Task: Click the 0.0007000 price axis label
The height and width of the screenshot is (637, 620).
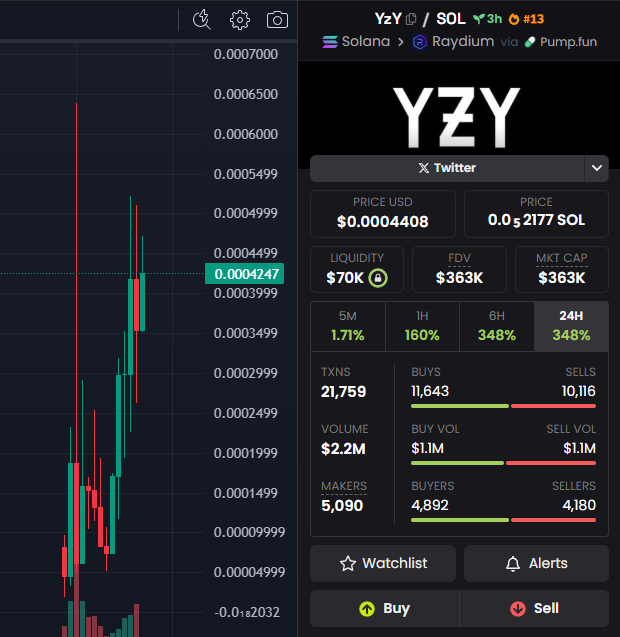Action: click(x=246, y=54)
